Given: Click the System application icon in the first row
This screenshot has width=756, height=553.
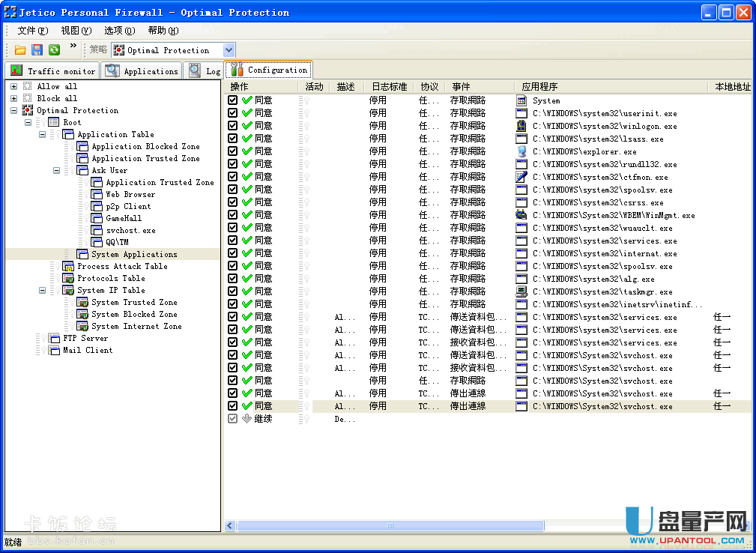Looking at the screenshot, I should click(521, 100).
